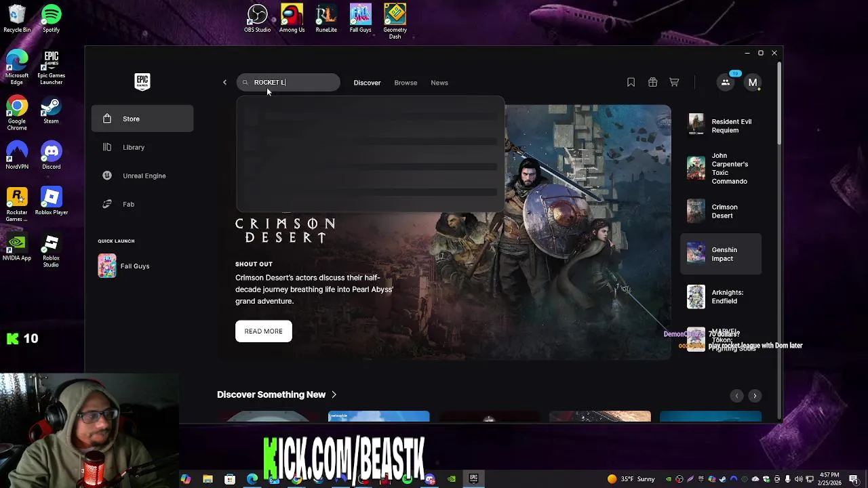
Task: Open the wishlist bookmark icon
Action: (x=631, y=83)
